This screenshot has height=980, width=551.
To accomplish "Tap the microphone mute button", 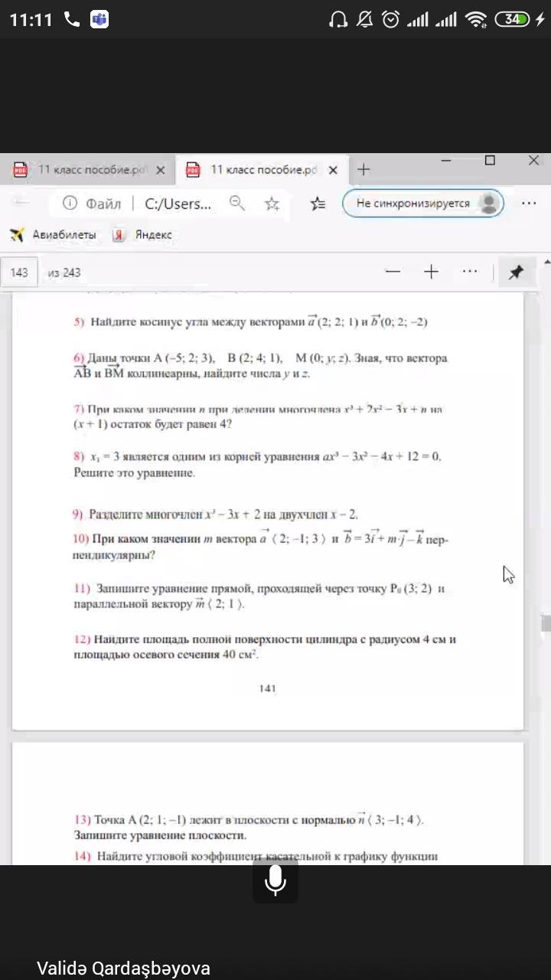I will pyautogui.click(x=275, y=882).
